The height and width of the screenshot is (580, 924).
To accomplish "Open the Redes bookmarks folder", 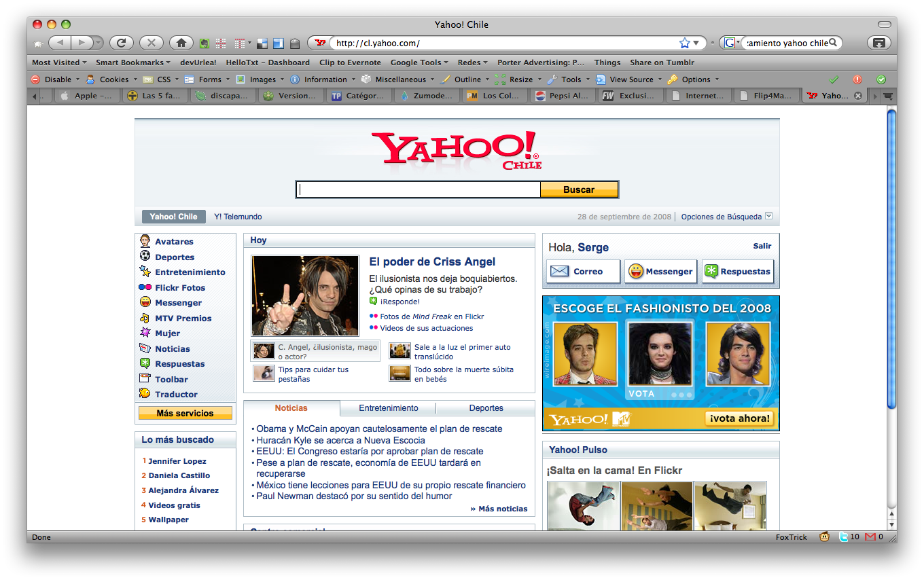I will tap(473, 62).
